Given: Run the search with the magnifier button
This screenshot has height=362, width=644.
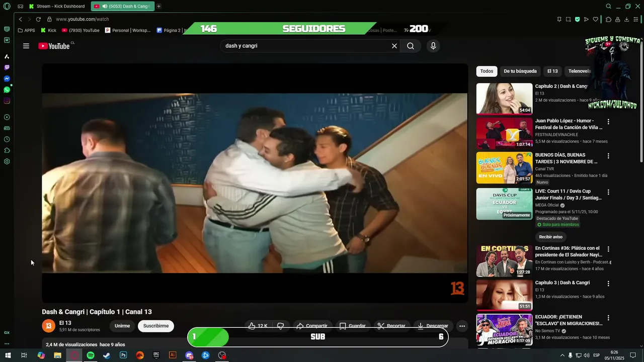Looking at the screenshot, I should pyautogui.click(x=411, y=46).
